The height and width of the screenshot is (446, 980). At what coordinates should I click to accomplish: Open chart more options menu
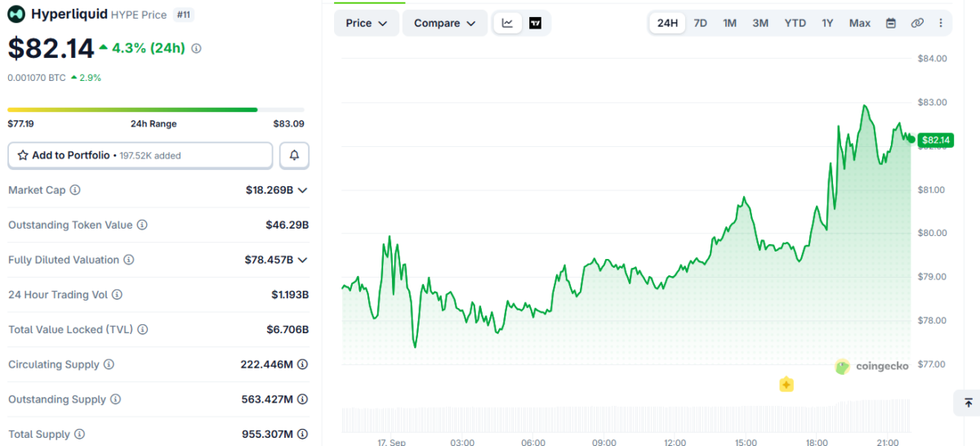point(941,23)
